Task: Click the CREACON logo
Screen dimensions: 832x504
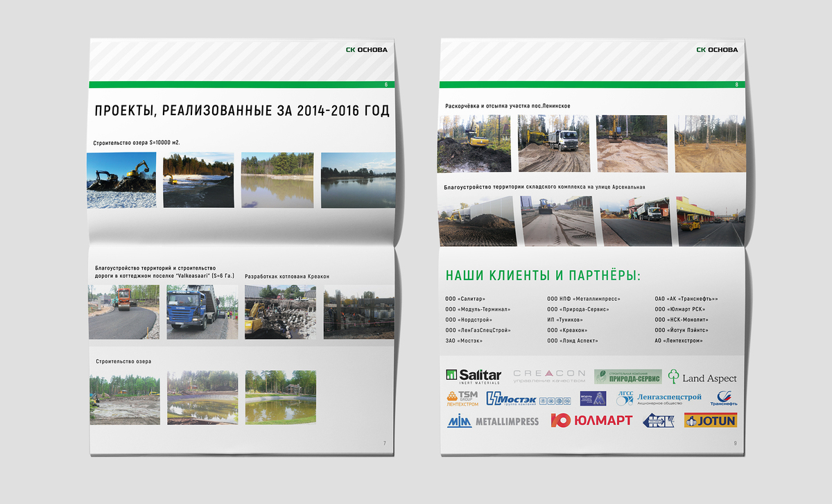Action: coord(549,376)
